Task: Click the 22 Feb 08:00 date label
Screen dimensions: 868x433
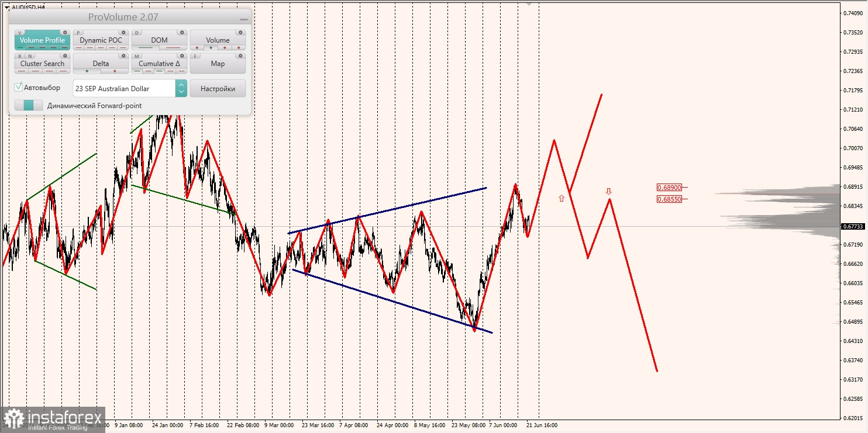Action: (x=243, y=425)
